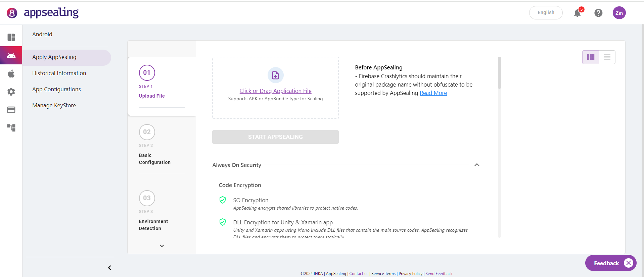Click the Code Encryption heading
This screenshot has width=644, height=277.
click(x=240, y=185)
